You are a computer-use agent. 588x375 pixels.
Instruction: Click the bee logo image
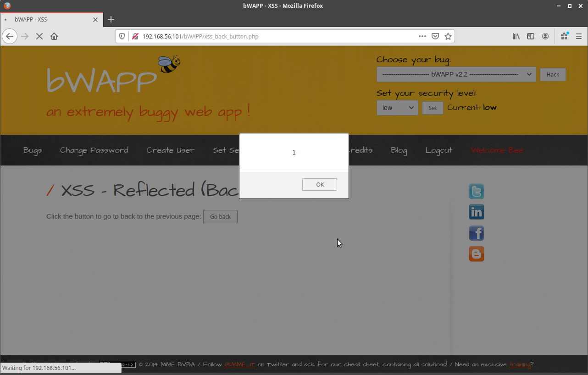tap(169, 65)
